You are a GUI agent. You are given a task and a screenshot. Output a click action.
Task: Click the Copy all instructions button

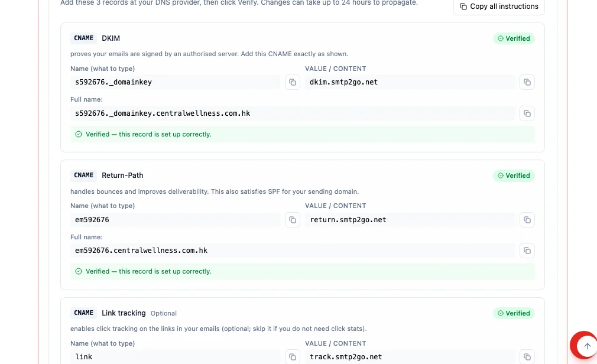pos(499,6)
